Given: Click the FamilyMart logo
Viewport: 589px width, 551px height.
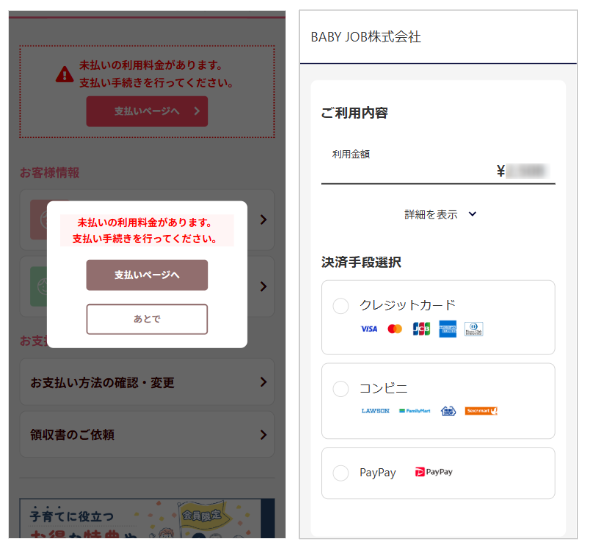Looking at the screenshot, I should tap(415, 411).
